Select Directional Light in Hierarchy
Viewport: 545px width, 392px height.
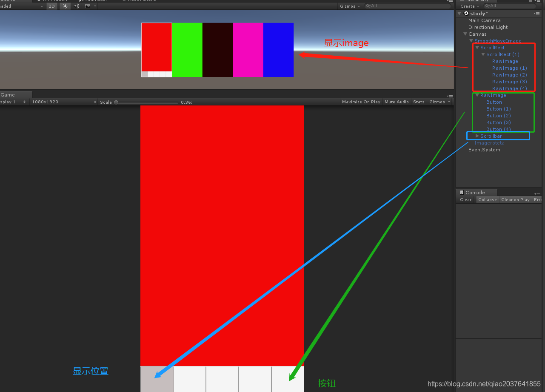pos(488,27)
